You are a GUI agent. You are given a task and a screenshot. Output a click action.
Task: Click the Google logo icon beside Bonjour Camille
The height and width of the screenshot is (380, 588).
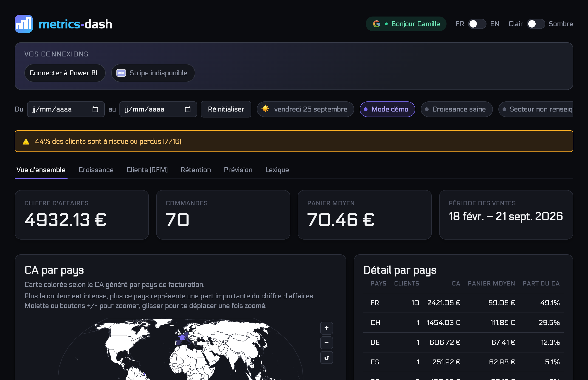(376, 24)
